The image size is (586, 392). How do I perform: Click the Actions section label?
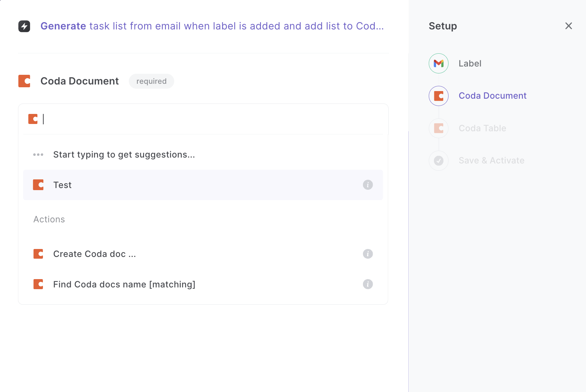[49, 220]
